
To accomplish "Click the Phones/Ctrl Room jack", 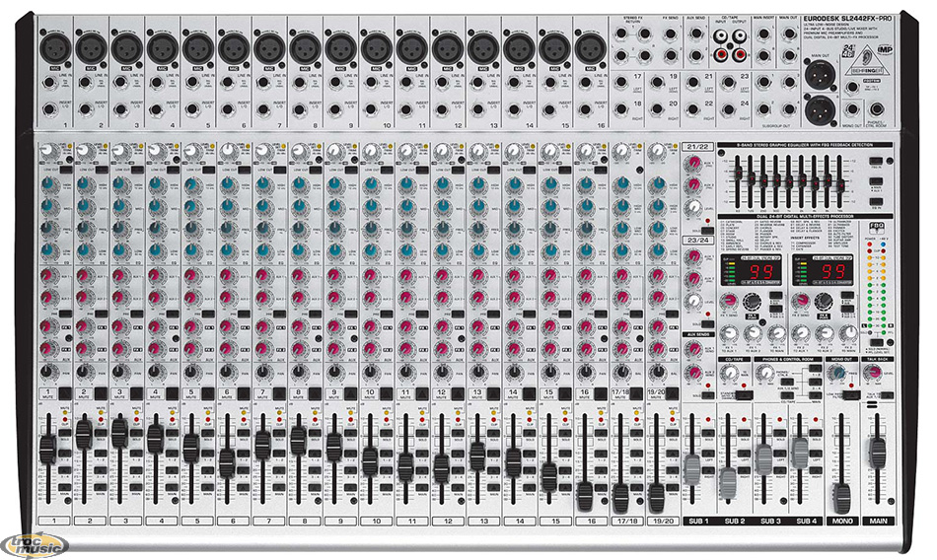I will [877, 109].
